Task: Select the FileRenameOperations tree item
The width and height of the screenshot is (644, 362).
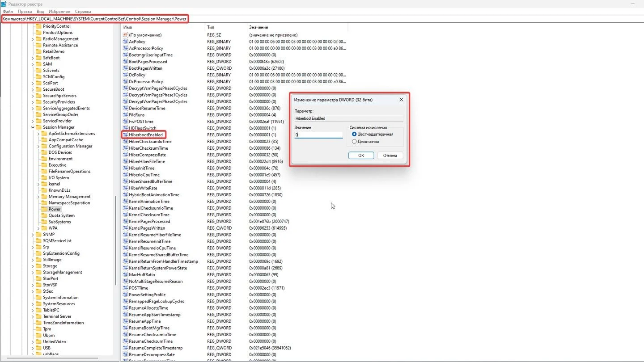Action: coord(69,171)
